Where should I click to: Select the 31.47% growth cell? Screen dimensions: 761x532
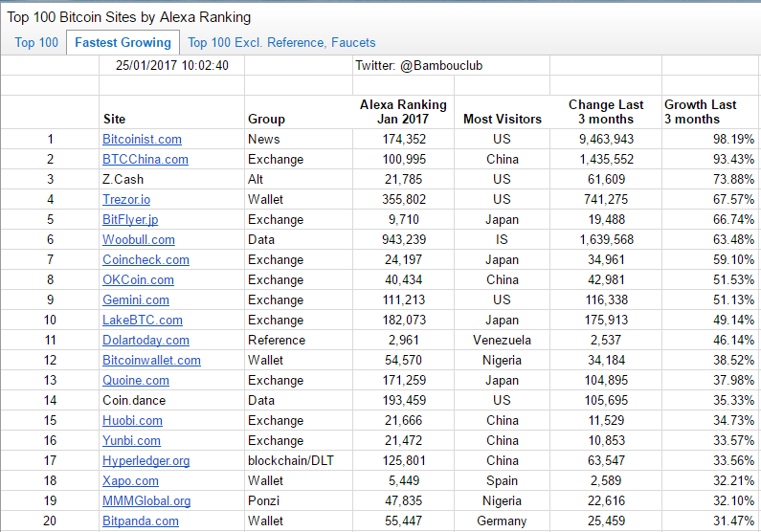coord(710,521)
